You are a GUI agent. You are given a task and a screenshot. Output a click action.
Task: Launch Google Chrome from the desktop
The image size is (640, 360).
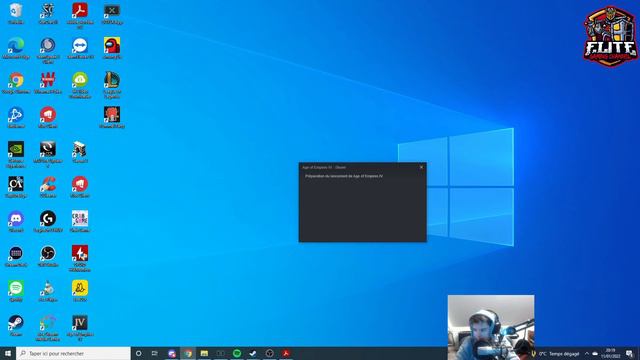coord(16,83)
